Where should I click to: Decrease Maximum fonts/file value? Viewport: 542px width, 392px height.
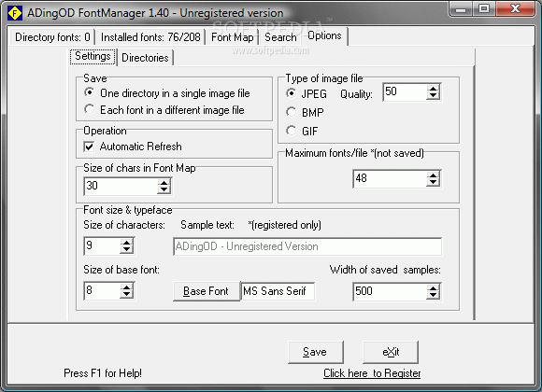tap(433, 183)
